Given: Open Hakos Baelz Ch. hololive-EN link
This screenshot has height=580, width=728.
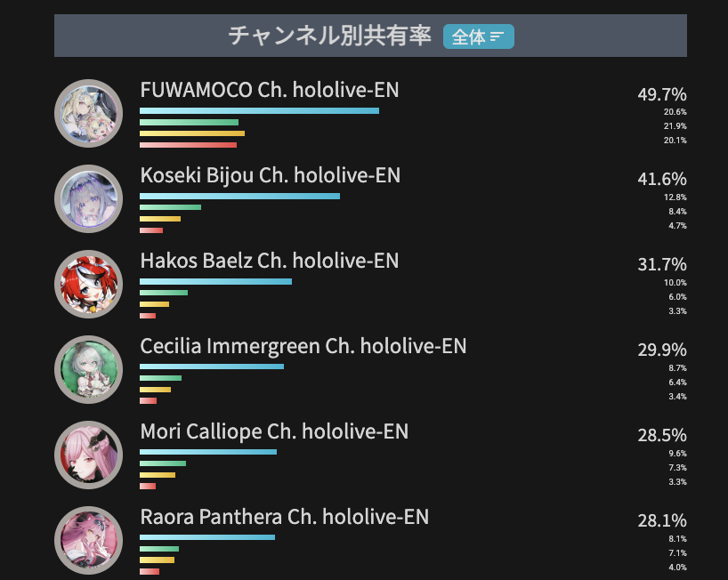Looking at the screenshot, I should point(270,261).
